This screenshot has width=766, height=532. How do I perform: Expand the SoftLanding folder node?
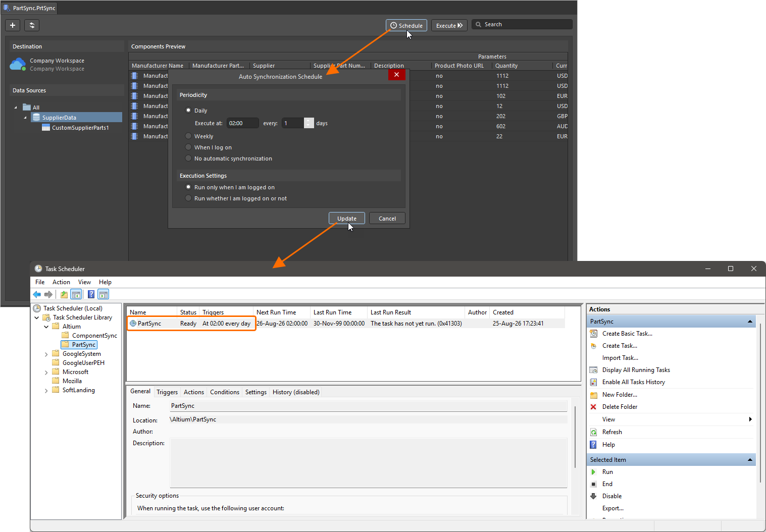coord(46,391)
